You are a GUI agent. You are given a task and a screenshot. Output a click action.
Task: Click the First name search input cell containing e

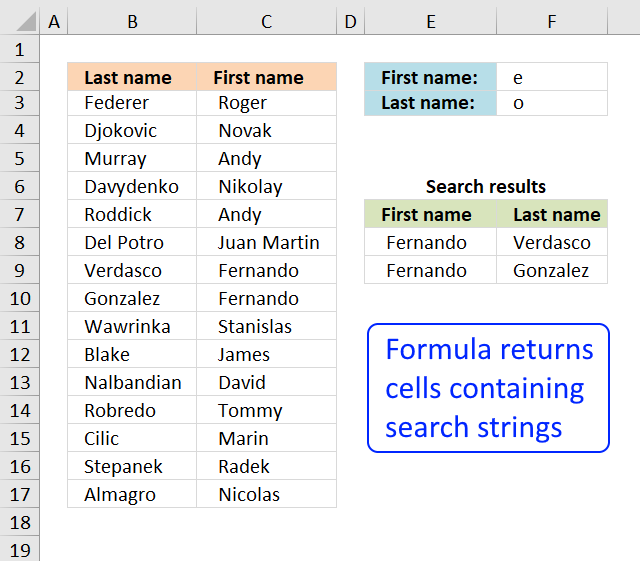coord(552,77)
